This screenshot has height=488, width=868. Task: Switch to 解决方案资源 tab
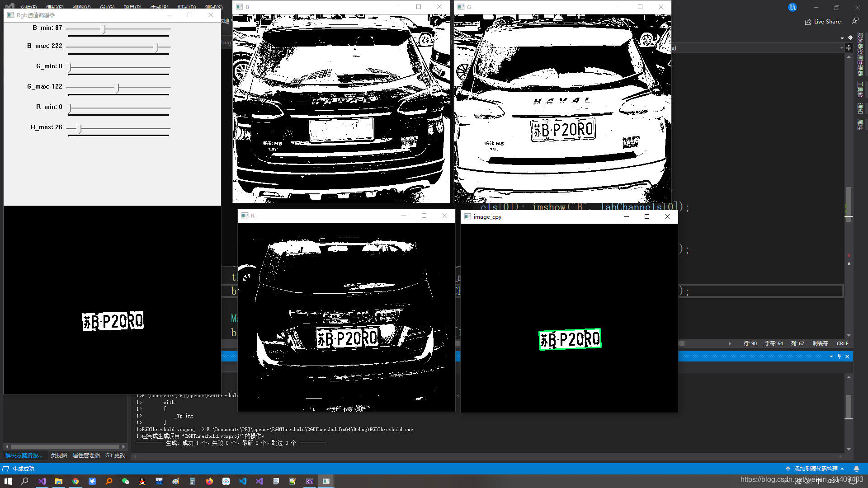[24, 455]
